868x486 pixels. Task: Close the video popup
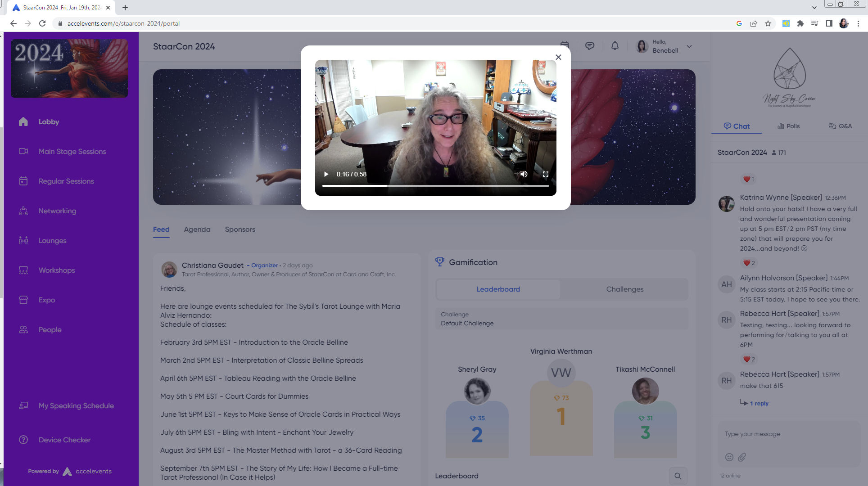tap(558, 57)
